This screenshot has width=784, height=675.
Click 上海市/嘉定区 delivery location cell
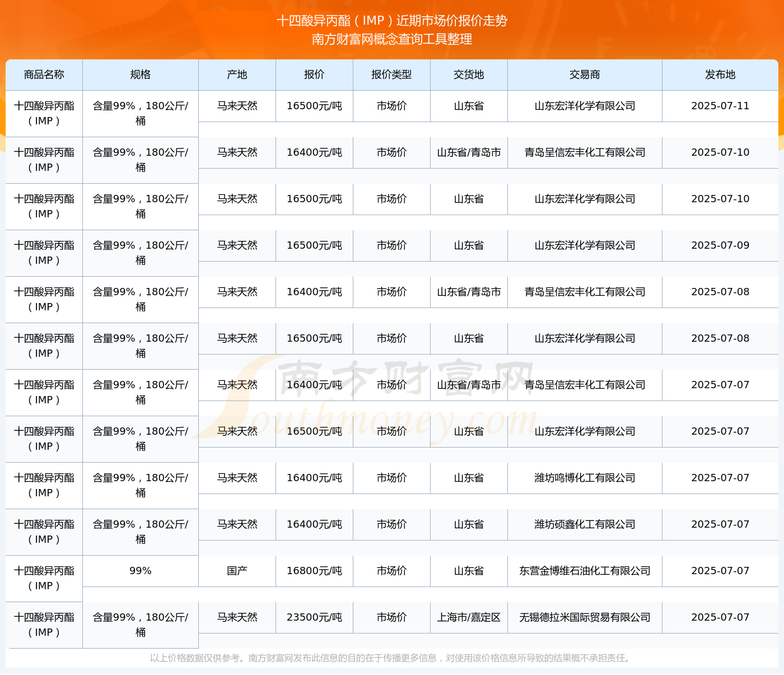pyautogui.click(x=469, y=617)
